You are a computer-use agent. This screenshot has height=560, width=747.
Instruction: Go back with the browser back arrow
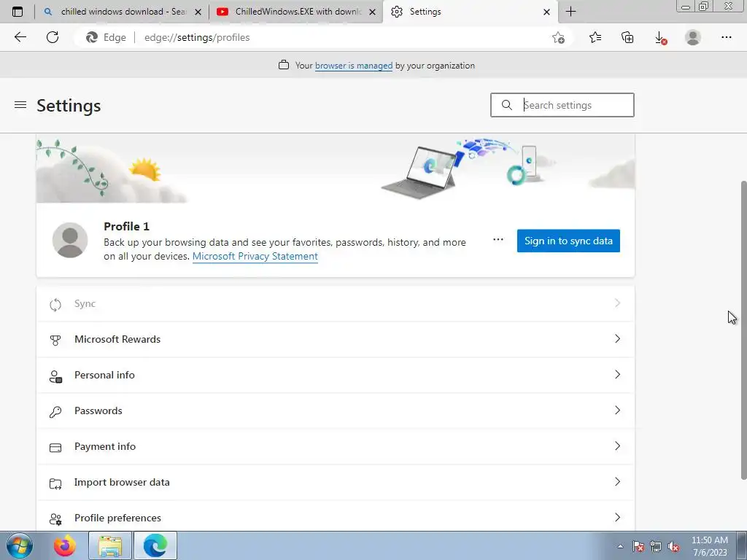(20, 37)
